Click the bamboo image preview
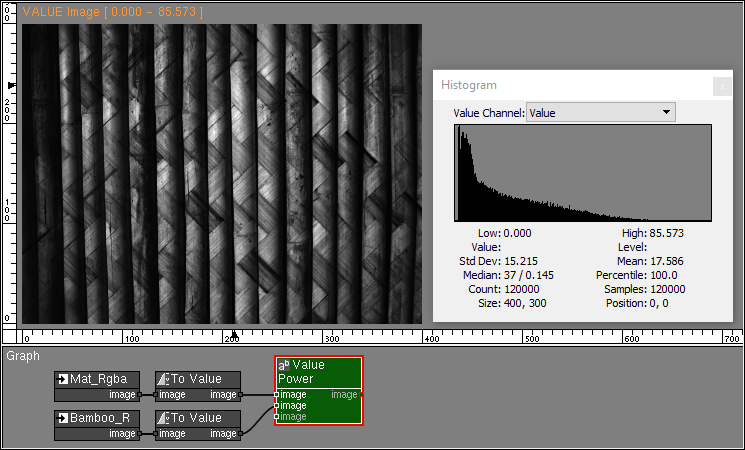The image size is (745, 450). pyautogui.click(x=222, y=173)
